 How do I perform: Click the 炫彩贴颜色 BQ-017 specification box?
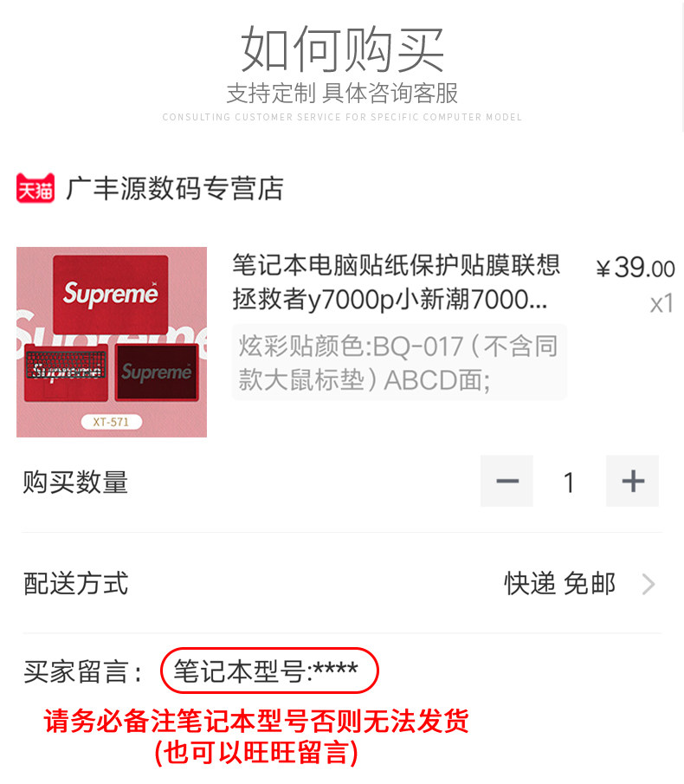pos(399,362)
